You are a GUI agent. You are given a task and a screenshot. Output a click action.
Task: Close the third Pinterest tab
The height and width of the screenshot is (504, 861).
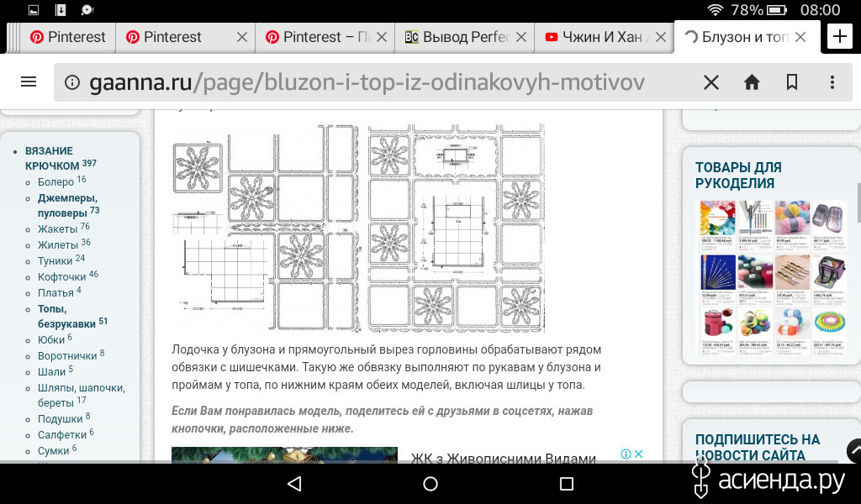click(382, 37)
